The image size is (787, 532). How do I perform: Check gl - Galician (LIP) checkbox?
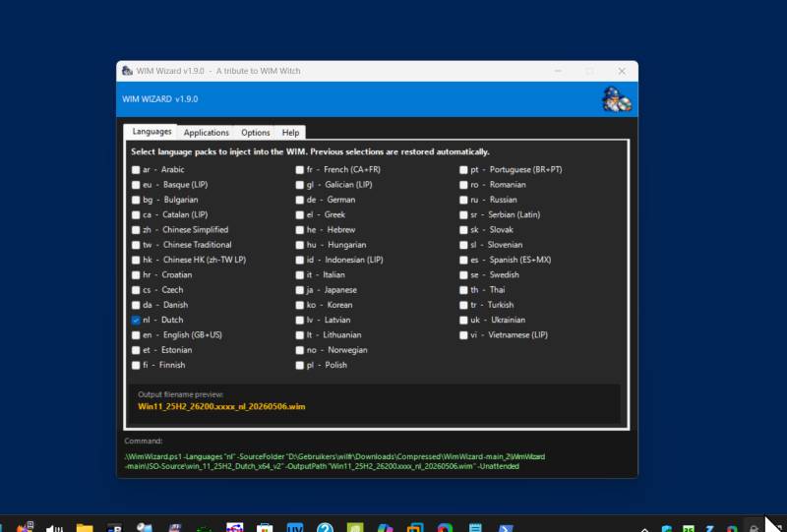click(x=300, y=185)
